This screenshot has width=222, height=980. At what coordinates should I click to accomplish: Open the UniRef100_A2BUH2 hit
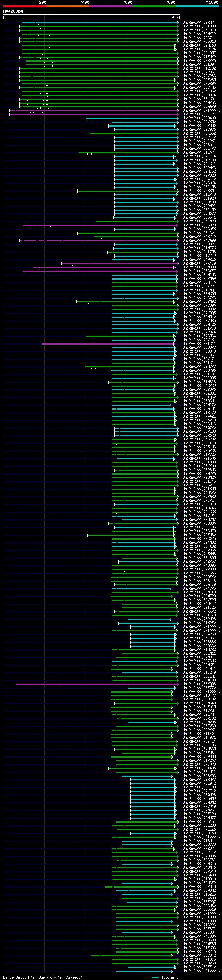[x=199, y=309]
